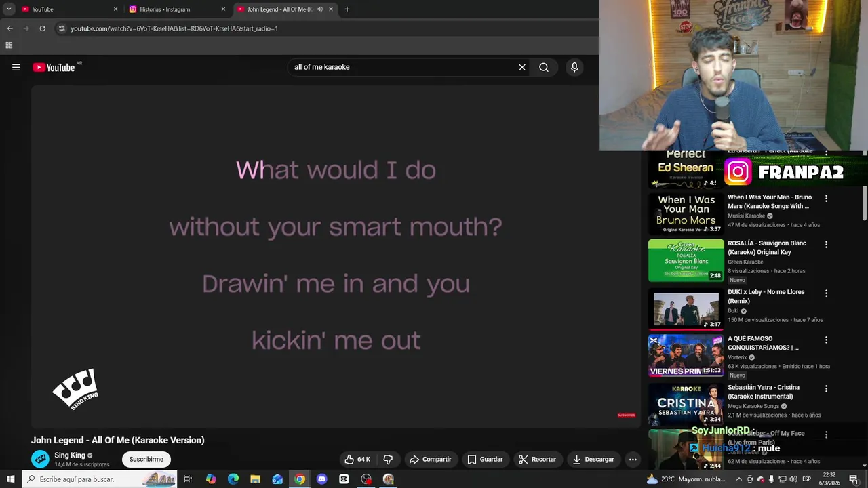This screenshot has width=868, height=488.
Task: Click the Sing King channel avatar
Action: coord(40,459)
